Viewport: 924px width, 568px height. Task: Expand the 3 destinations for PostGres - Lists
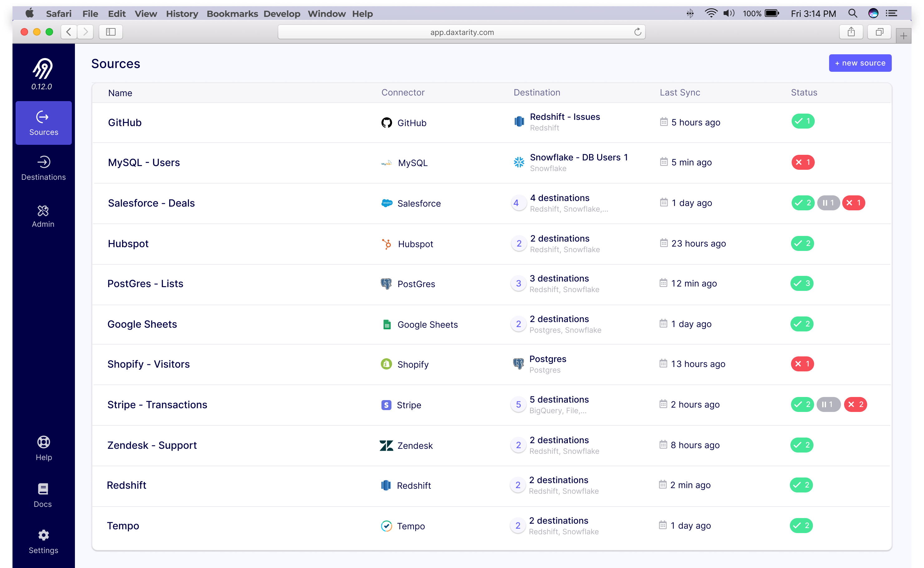[519, 283]
